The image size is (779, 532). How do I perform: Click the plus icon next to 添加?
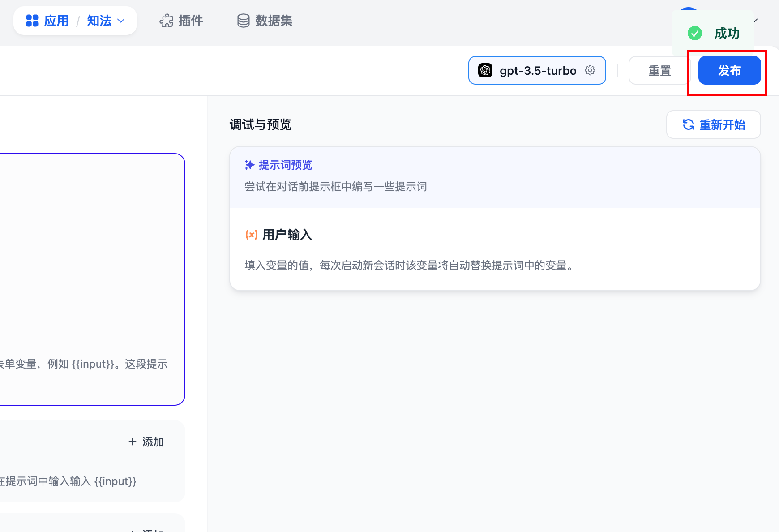[133, 442]
